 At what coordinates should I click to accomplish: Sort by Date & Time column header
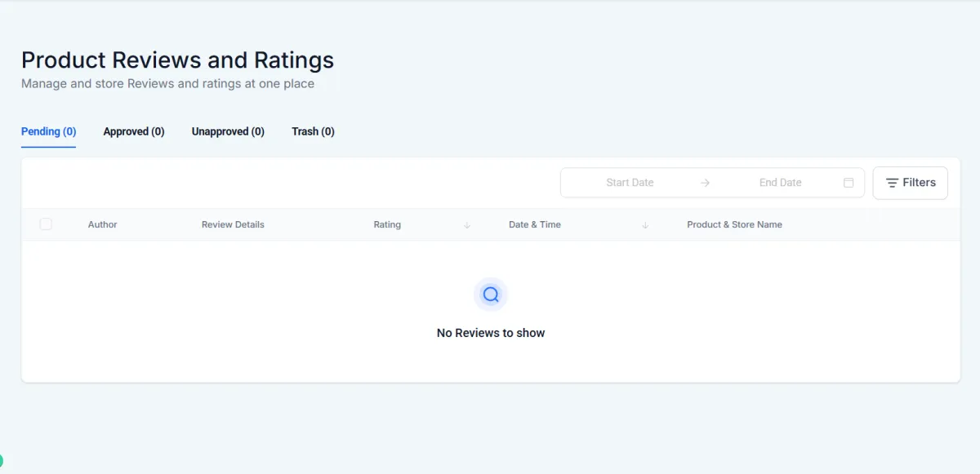[535, 224]
